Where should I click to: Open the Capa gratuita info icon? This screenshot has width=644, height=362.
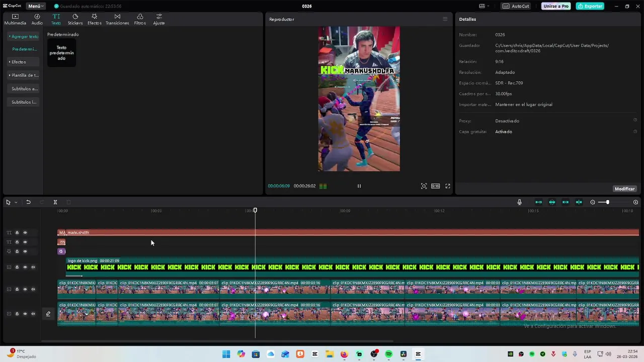635,131
